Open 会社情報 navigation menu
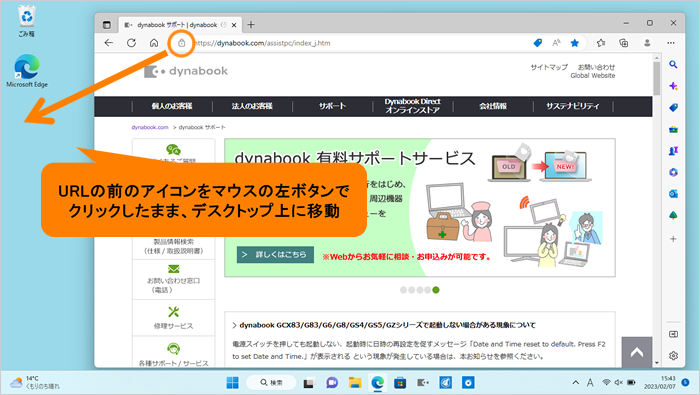 493,106
